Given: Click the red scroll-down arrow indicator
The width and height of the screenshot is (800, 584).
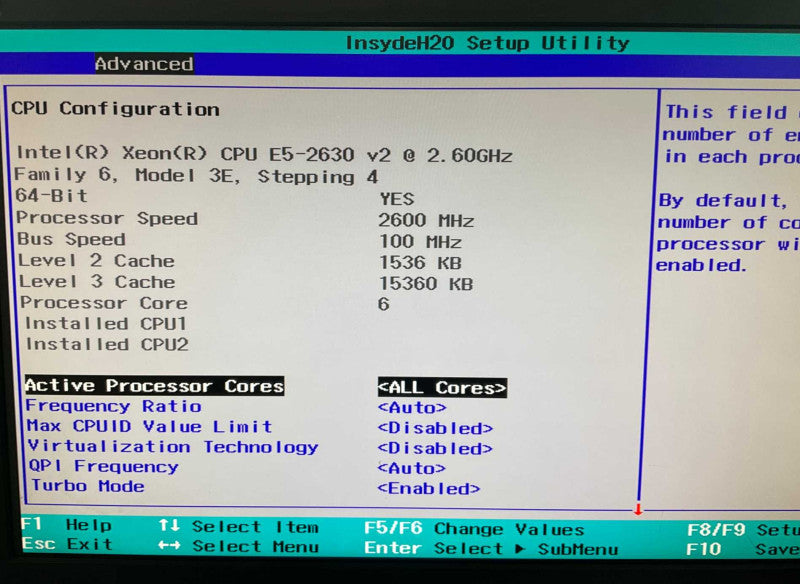Looking at the screenshot, I should click(638, 509).
